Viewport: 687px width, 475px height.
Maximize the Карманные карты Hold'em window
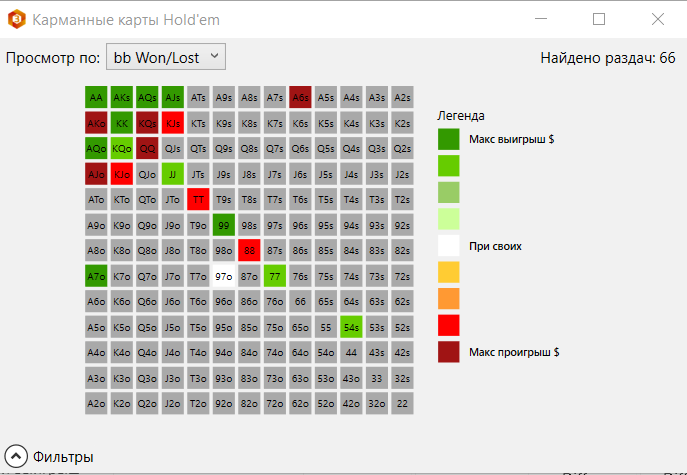[599, 19]
